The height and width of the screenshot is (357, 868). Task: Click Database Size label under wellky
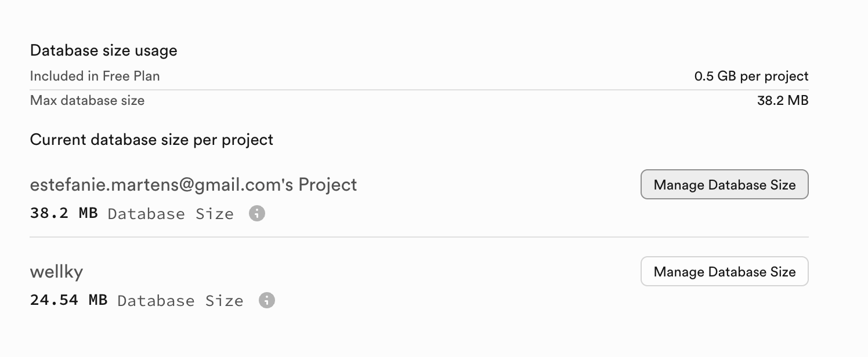(x=180, y=301)
